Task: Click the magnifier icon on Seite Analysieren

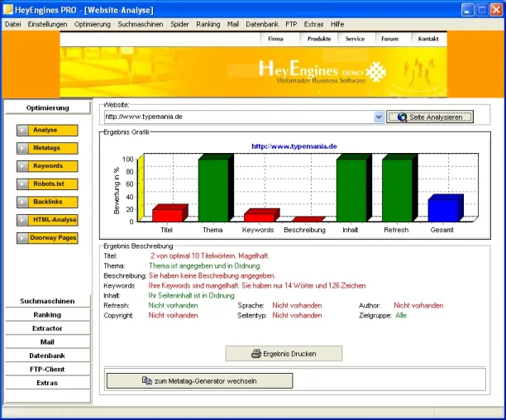Action: point(402,117)
